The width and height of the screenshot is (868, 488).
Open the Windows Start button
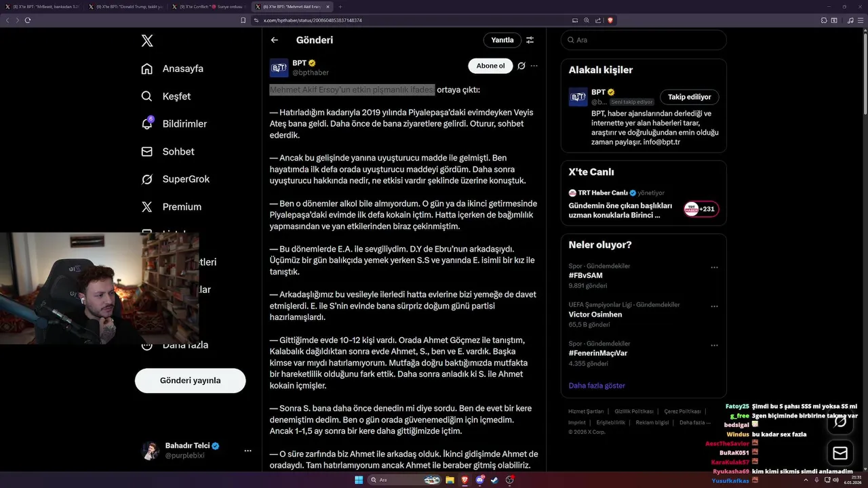tap(358, 480)
